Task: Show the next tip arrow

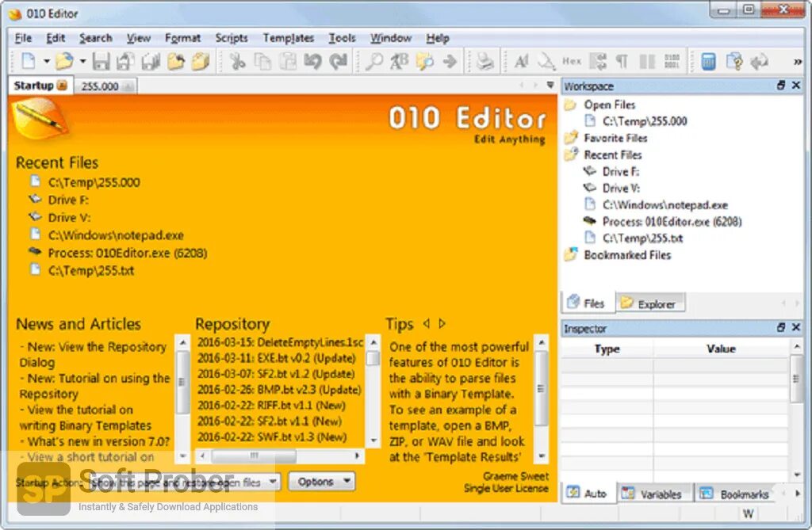Action: [442, 323]
